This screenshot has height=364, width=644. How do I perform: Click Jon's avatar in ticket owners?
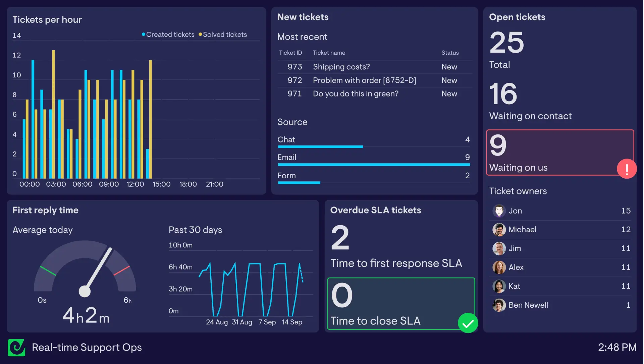[x=499, y=211]
